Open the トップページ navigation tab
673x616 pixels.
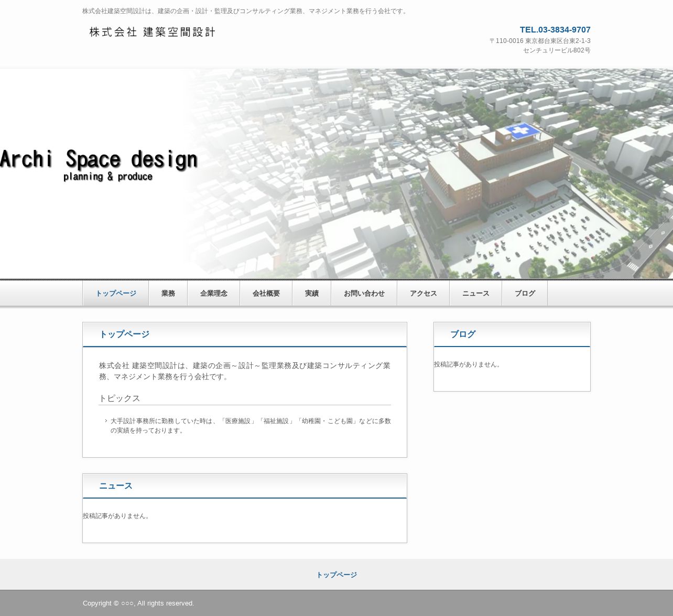[116, 294]
